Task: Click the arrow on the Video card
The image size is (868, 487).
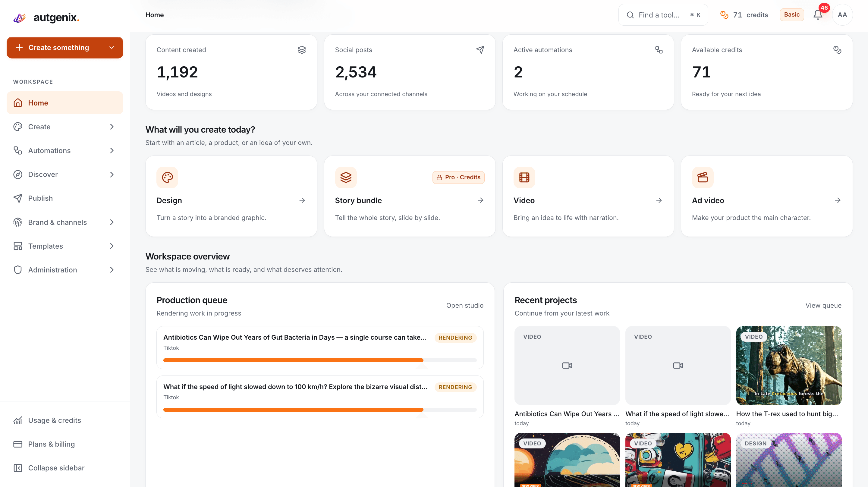Action: point(659,200)
